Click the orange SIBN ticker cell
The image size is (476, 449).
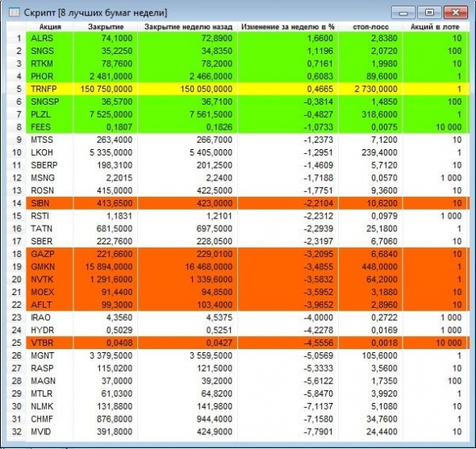pyautogui.click(x=50, y=203)
